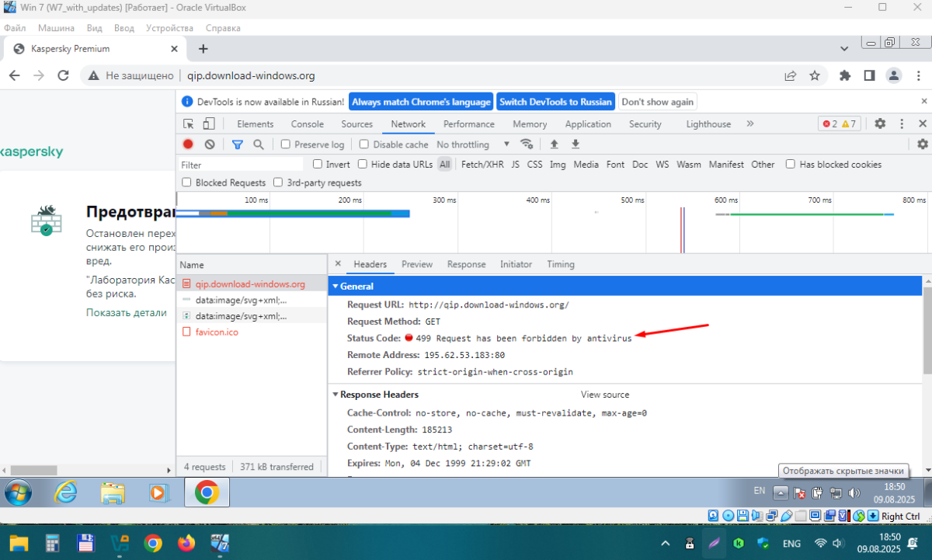Image resolution: width=932 pixels, height=560 pixels.
Task: Open the Chrome extensions puzzle icon
Action: click(845, 76)
